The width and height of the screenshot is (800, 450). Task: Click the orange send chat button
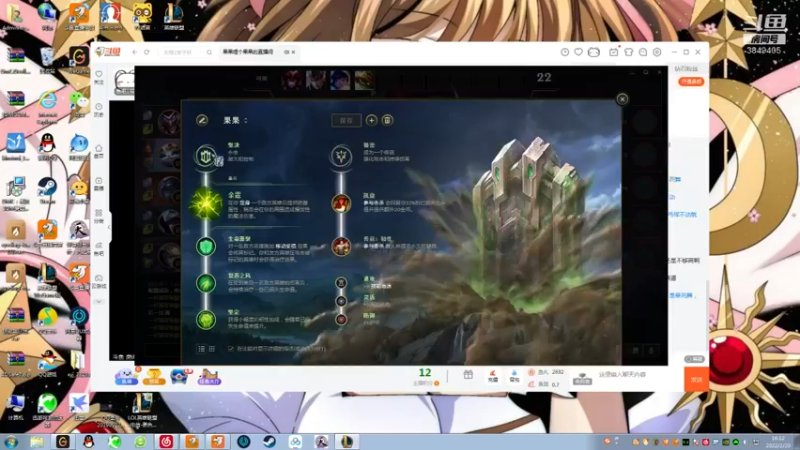tap(696, 379)
